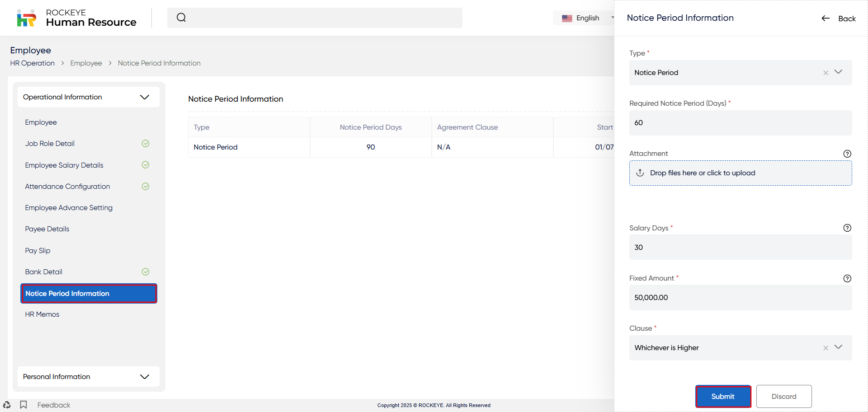Open the English language dropdown
Image resolution: width=868 pixels, height=412 pixels.
click(x=588, y=18)
